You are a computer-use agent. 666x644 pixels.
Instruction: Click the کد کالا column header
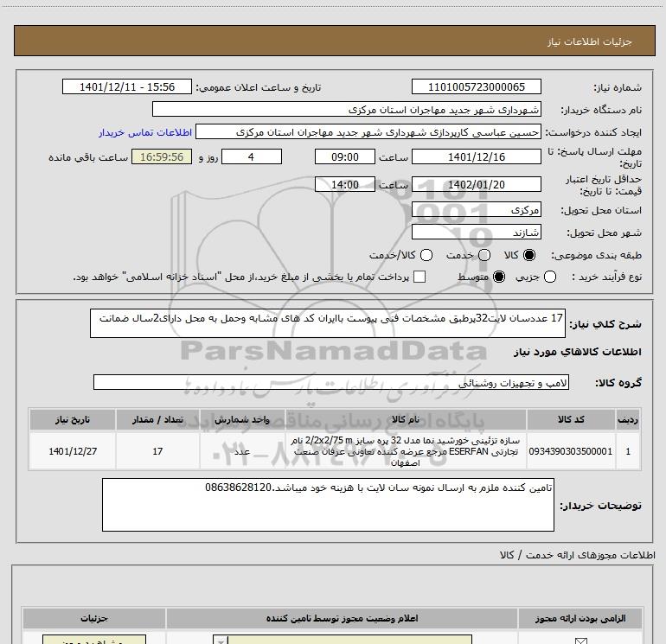click(x=571, y=419)
